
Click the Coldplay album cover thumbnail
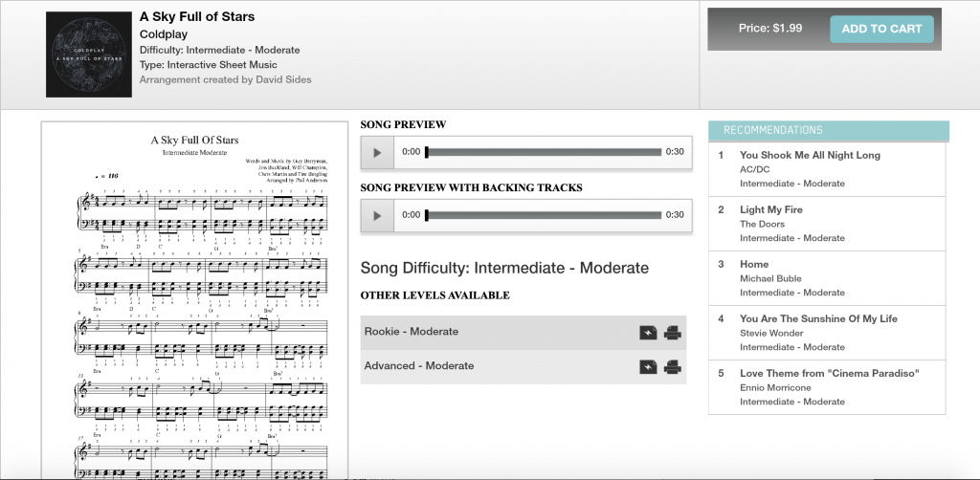click(x=89, y=55)
